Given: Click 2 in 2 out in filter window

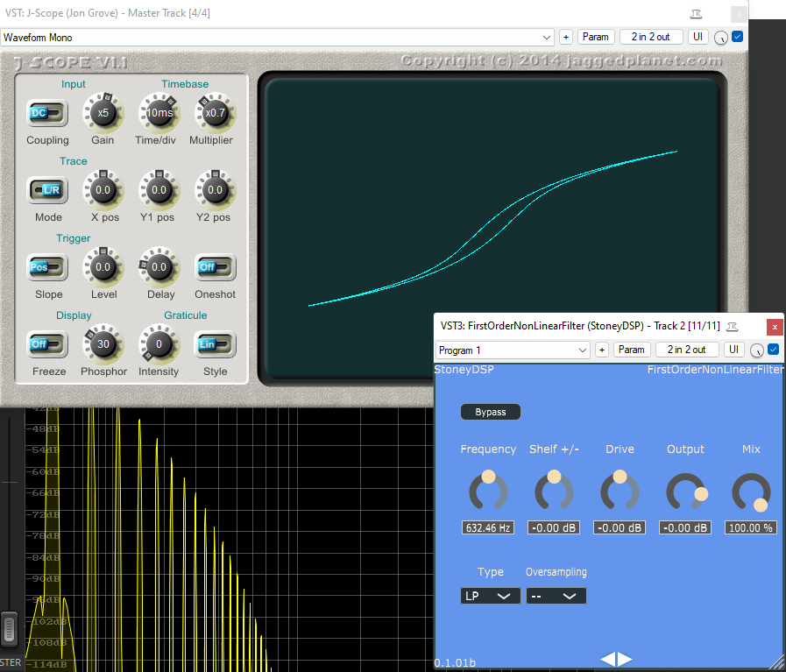Looking at the screenshot, I should (x=687, y=350).
